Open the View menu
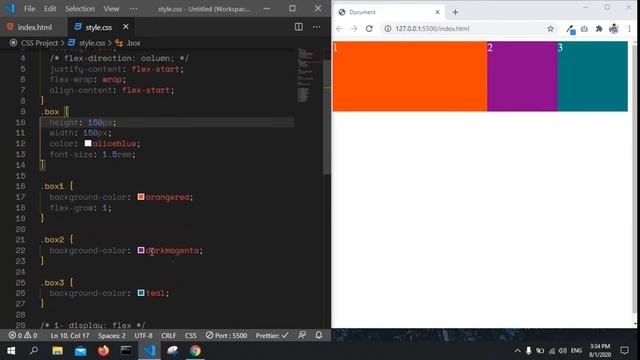Screen dimensions: 640x360 (x=111, y=9)
